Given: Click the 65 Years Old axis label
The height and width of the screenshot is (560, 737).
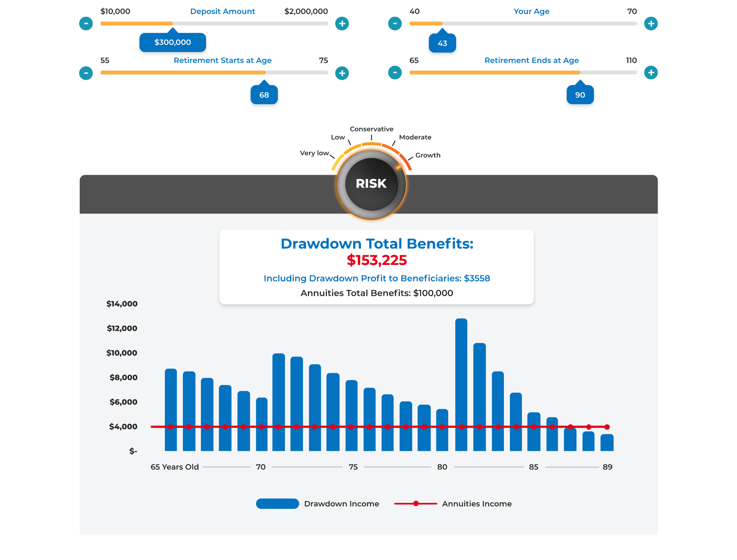Looking at the screenshot, I should pos(175,467).
